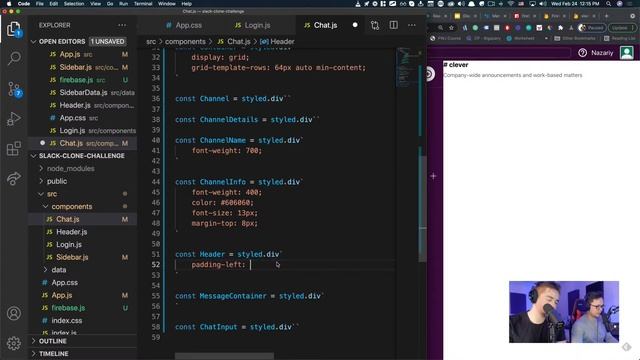
Task: Click help question icon in Slack header
Action: [582, 53]
